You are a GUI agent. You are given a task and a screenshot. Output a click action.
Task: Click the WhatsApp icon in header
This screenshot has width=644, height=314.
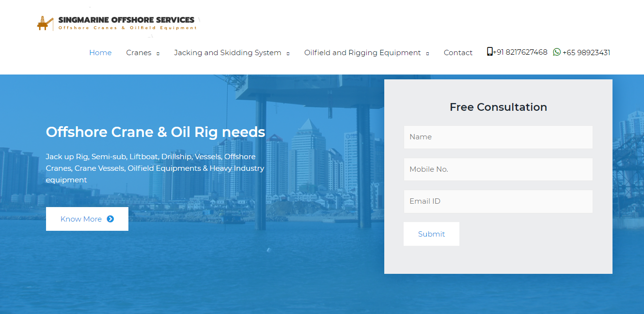557,52
